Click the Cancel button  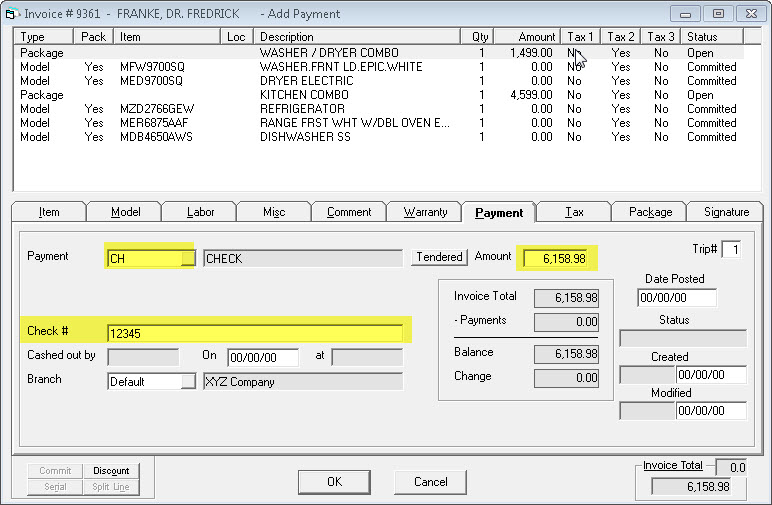[430, 482]
